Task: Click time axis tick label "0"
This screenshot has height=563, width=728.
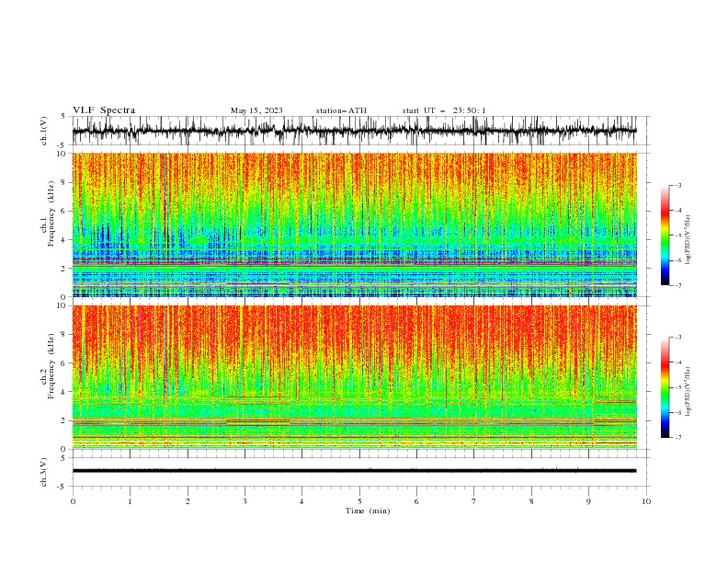Action: point(73,501)
